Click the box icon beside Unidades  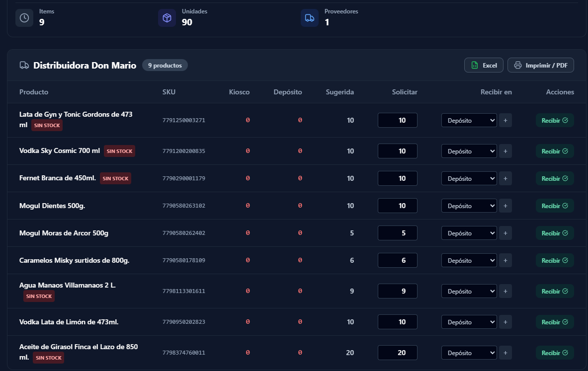click(x=167, y=18)
